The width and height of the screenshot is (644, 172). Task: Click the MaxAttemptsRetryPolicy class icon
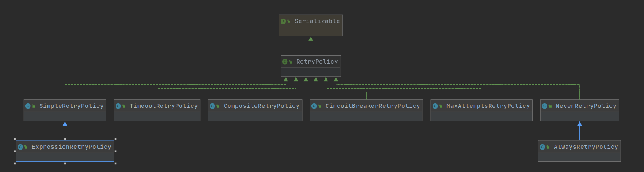click(x=435, y=106)
